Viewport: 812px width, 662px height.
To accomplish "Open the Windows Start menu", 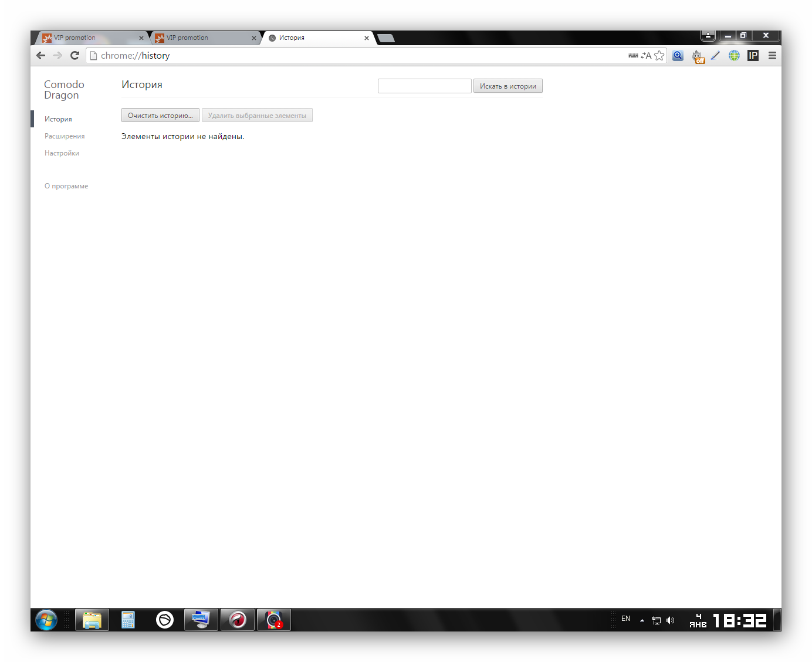I will click(x=46, y=620).
